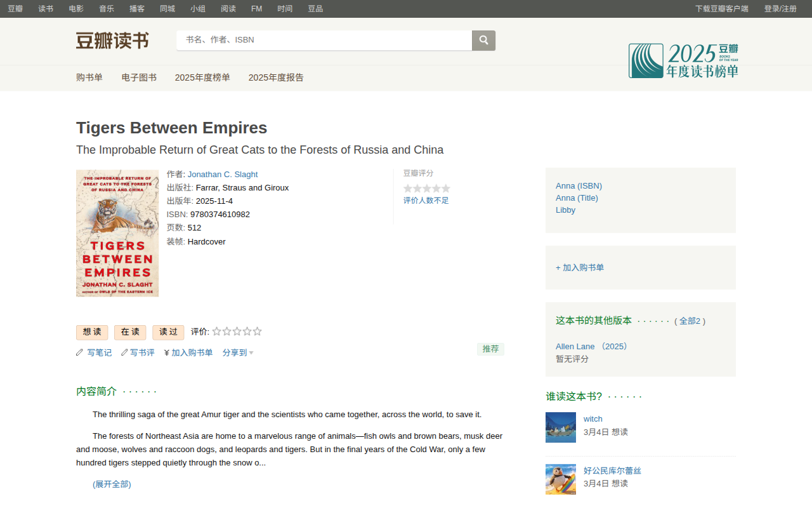Open the 2025 annual book list banner
The width and height of the screenshot is (812, 508).
(683, 61)
